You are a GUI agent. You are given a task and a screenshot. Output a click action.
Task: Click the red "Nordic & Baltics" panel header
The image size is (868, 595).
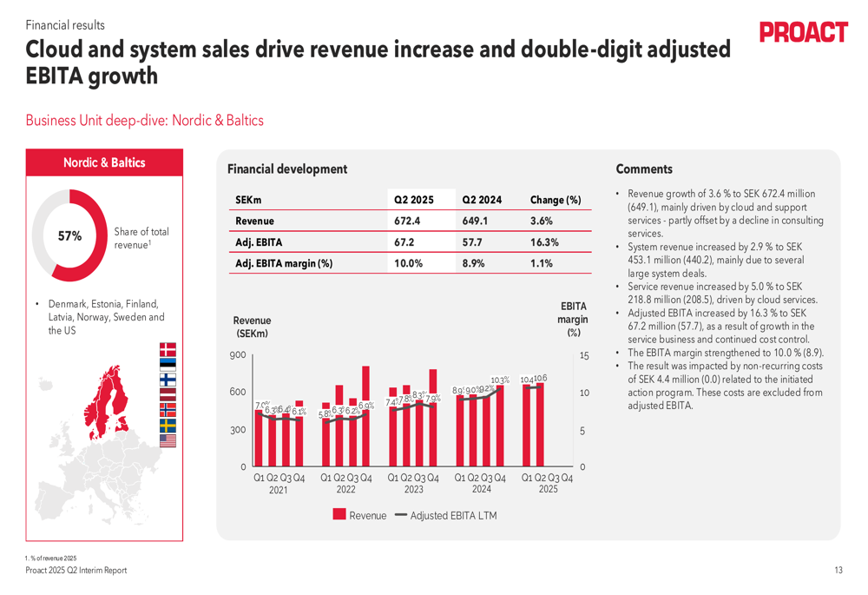click(x=104, y=162)
